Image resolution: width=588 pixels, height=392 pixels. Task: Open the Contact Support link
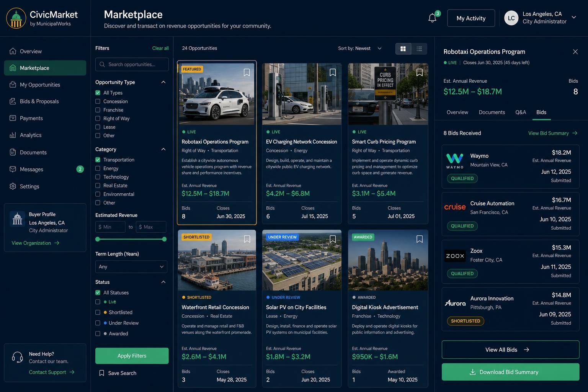[52, 372]
